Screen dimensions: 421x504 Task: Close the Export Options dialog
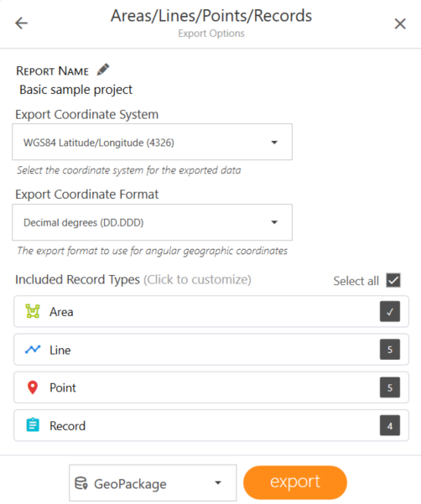400,23
